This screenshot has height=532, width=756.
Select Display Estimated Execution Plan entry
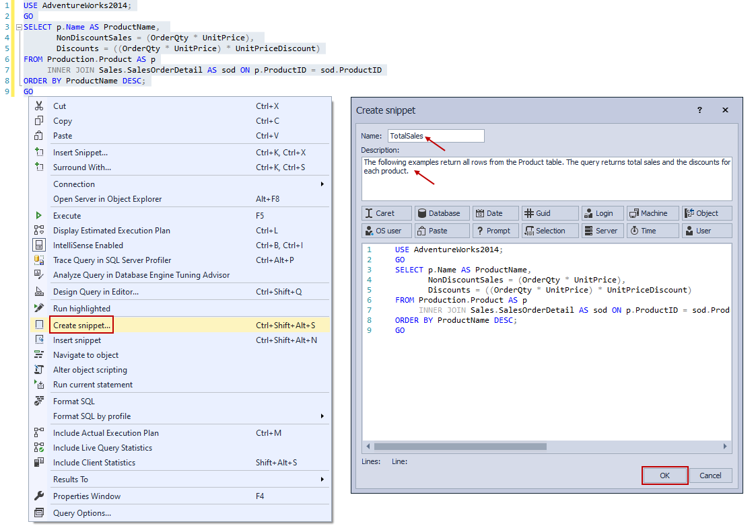[180, 230]
